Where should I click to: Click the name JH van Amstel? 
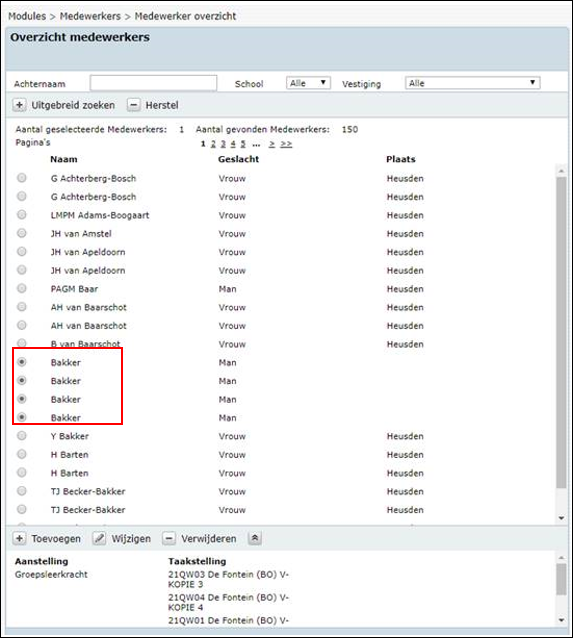pyautogui.click(x=81, y=234)
